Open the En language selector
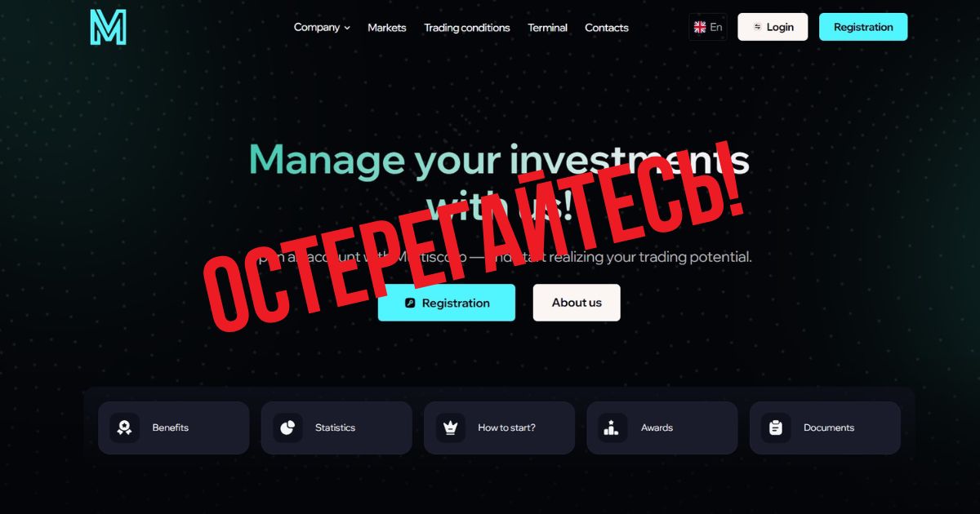This screenshot has width=980, height=514. pyautogui.click(x=708, y=27)
